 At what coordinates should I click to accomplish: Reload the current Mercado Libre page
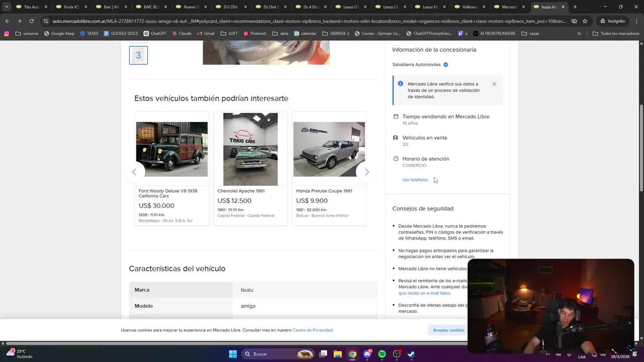[31, 21]
